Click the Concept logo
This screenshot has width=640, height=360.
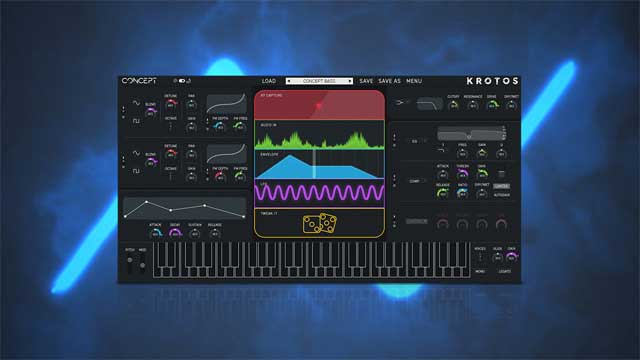coord(139,81)
